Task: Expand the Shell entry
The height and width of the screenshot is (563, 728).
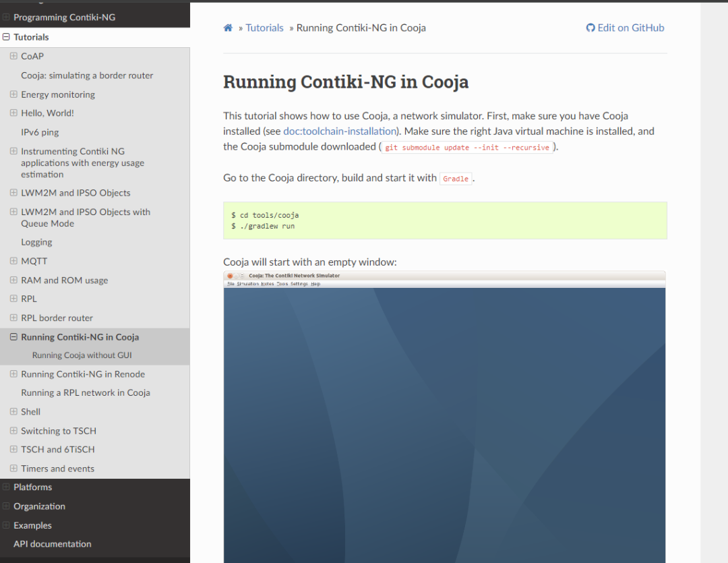Action: (x=13, y=411)
